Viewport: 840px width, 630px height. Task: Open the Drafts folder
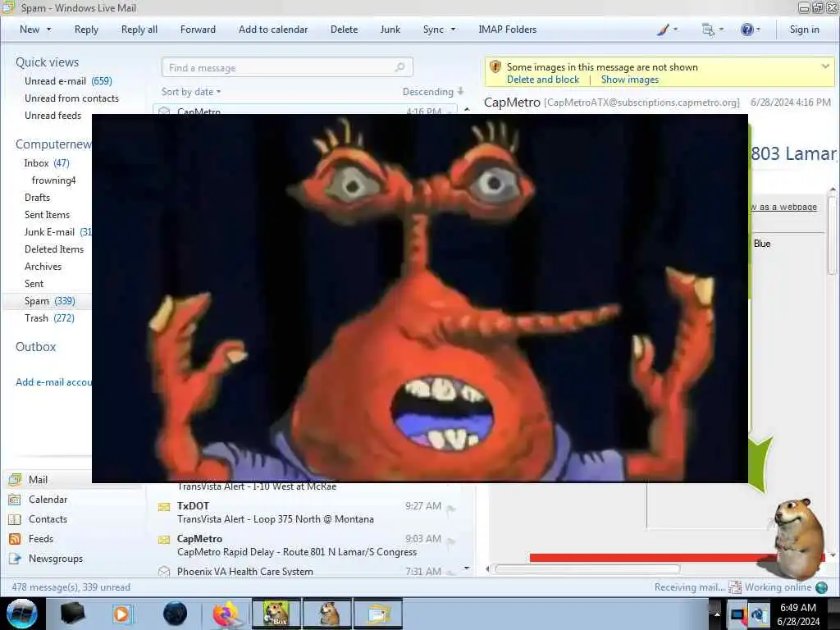click(37, 197)
